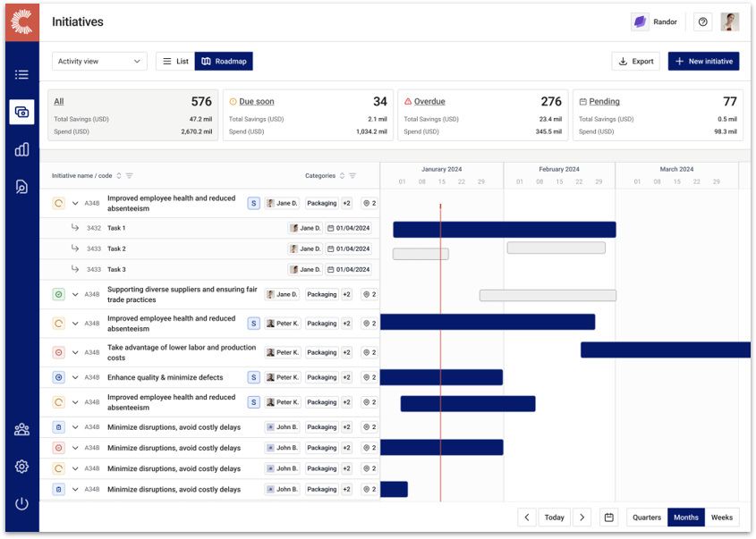Toggle the Months view button

coord(685,517)
